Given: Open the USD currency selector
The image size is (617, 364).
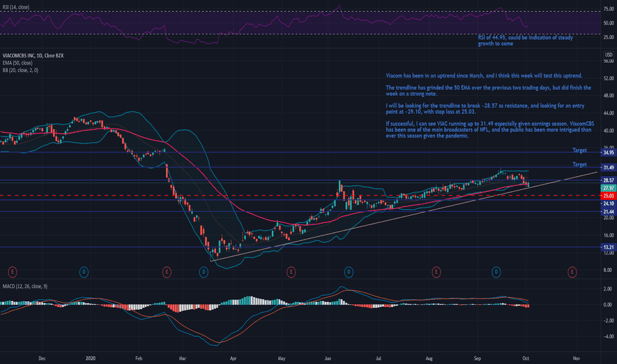Looking at the screenshot, I should coord(608,55).
